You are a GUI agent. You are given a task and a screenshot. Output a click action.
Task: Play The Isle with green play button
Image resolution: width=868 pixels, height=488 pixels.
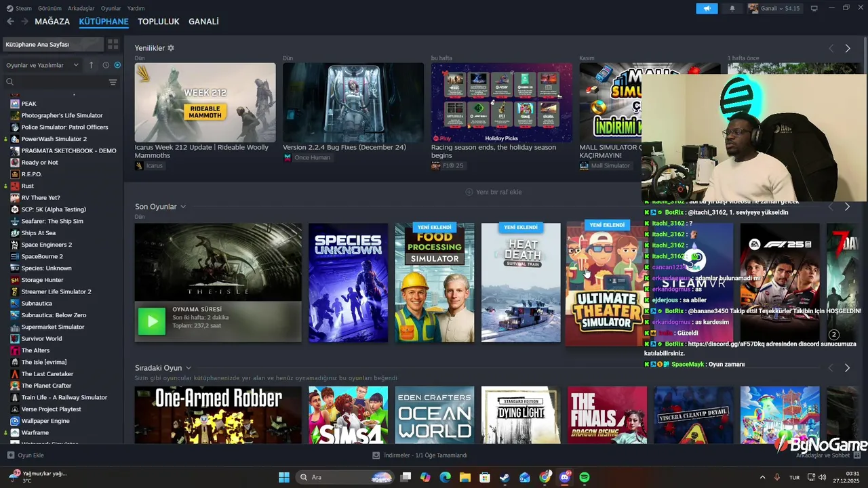click(x=151, y=321)
